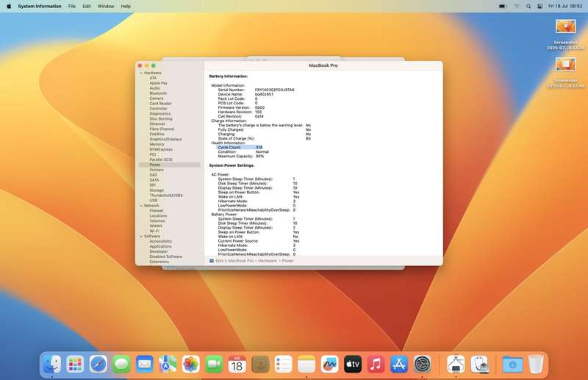Open the Help menu
Viewport: 588px width, 380px height.
[126, 6]
